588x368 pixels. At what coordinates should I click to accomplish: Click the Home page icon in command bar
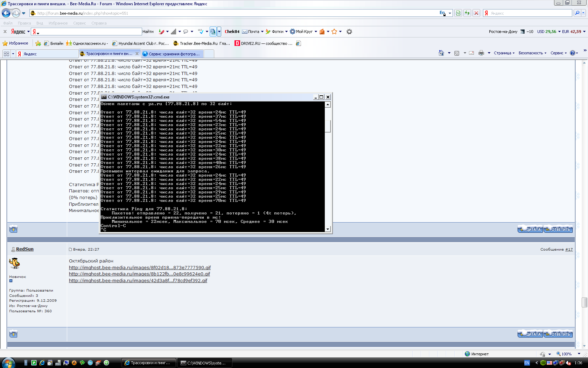[x=441, y=53]
